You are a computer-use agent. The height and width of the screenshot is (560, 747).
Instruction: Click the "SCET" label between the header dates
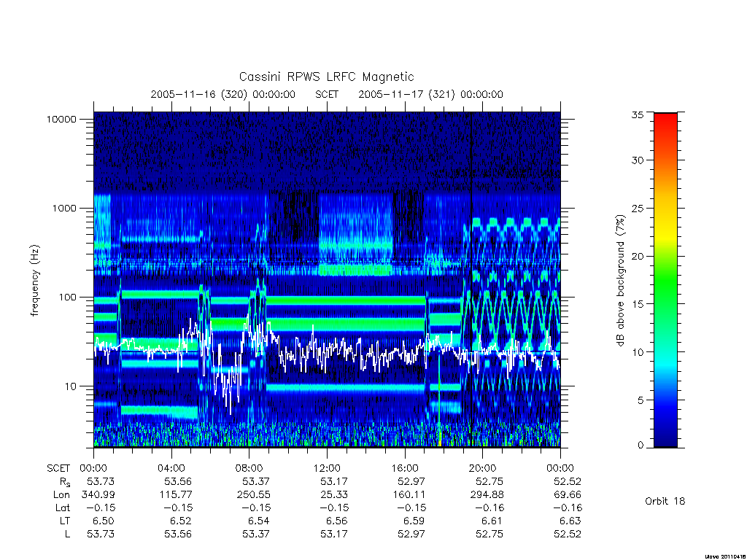[x=327, y=94]
